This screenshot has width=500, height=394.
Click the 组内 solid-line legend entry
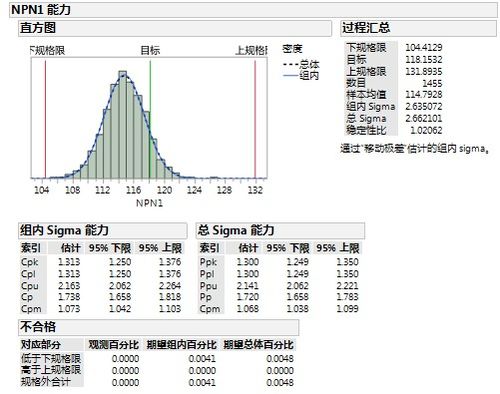point(301,76)
